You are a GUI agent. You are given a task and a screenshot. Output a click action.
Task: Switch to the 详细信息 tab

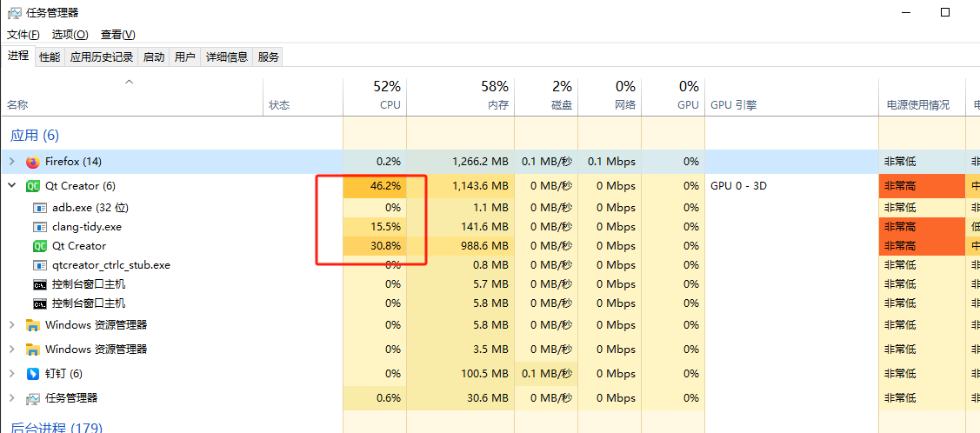coord(227,57)
